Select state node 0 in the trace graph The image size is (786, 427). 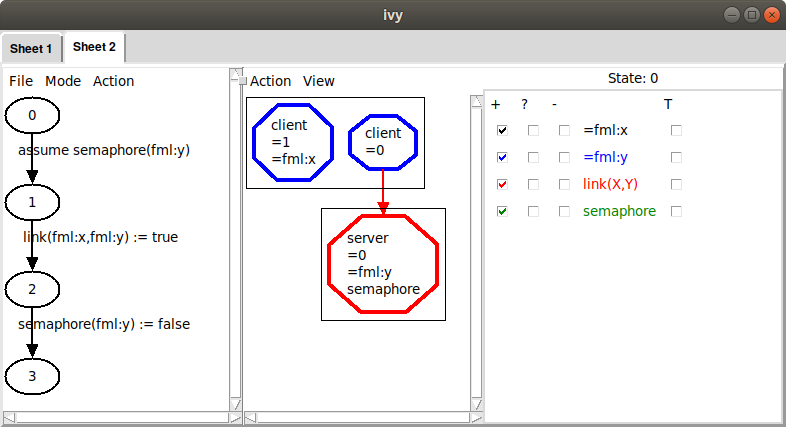[x=32, y=115]
